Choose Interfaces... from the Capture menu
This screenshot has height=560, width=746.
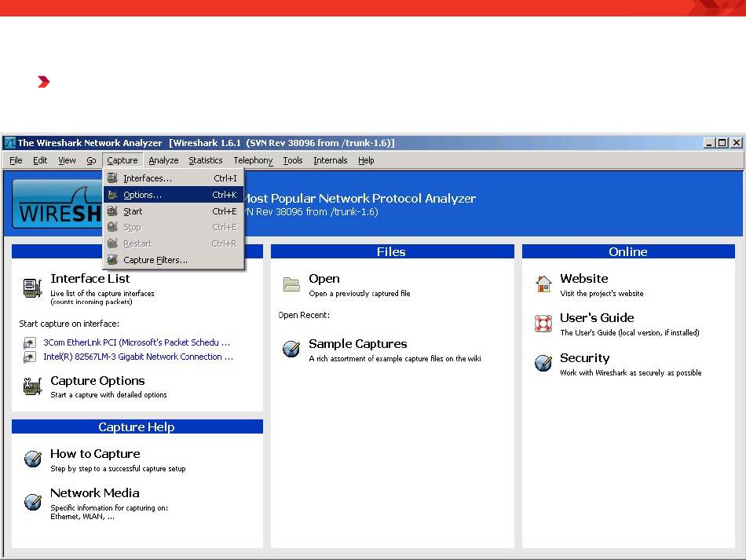tap(174, 178)
